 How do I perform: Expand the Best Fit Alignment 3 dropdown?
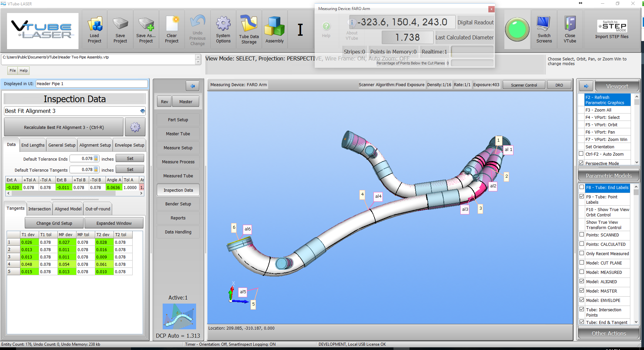pyautogui.click(x=143, y=111)
